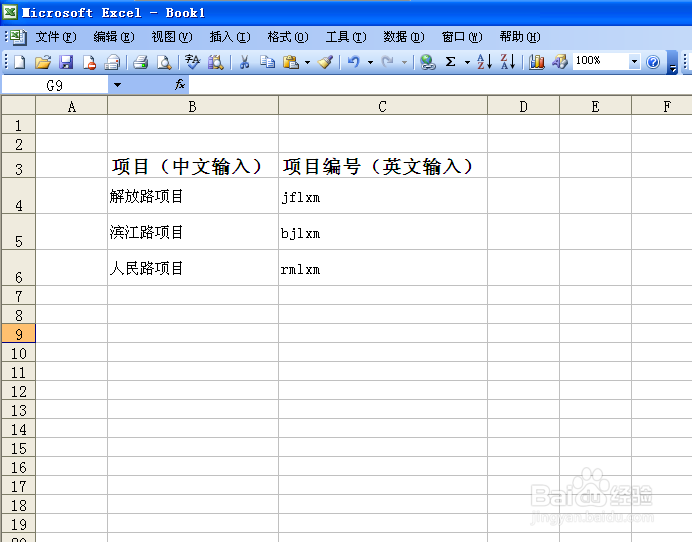Open the AutoSum functions dropdown arrow
This screenshot has height=542, width=692.
pos(467,62)
